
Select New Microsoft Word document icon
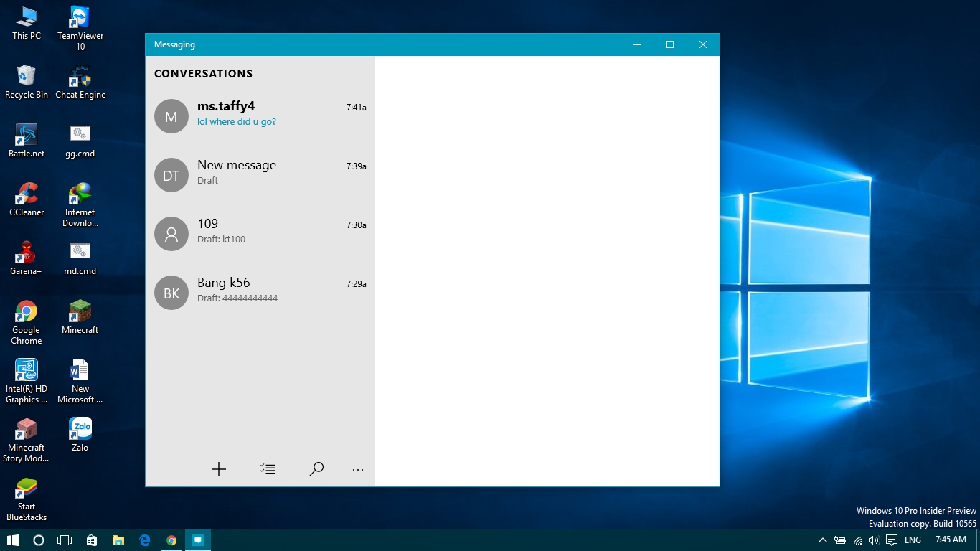80,381
